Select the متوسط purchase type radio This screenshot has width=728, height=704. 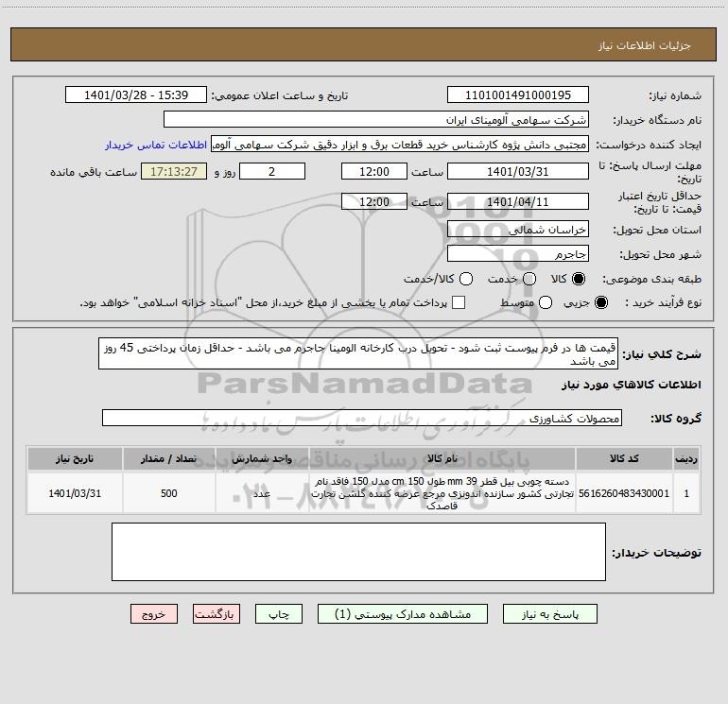(x=546, y=302)
